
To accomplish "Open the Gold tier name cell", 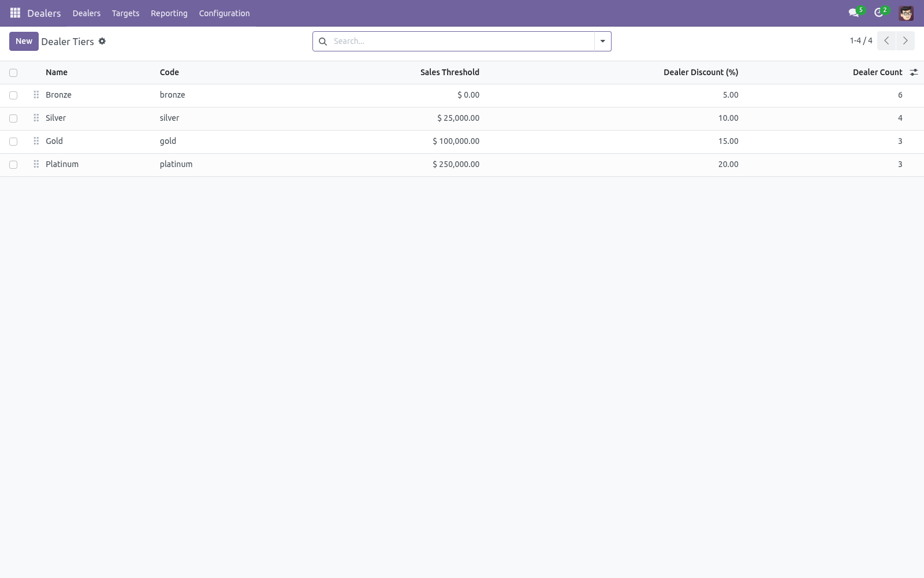I will pyautogui.click(x=54, y=141).
